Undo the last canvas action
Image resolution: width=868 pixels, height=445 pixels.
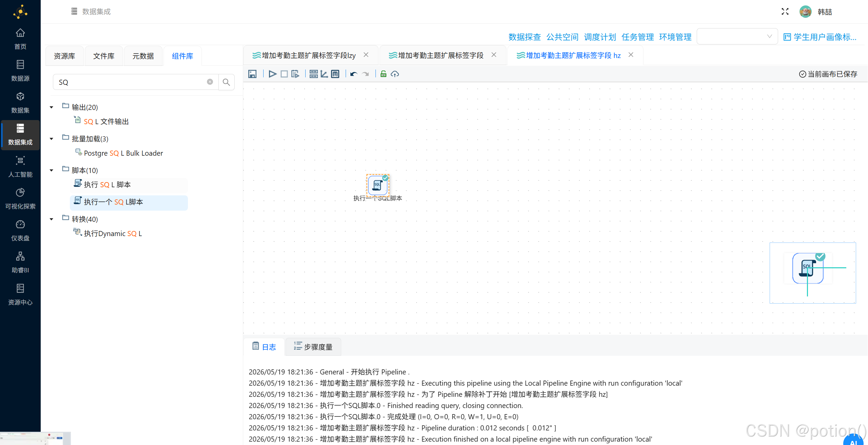click(354, 74)
